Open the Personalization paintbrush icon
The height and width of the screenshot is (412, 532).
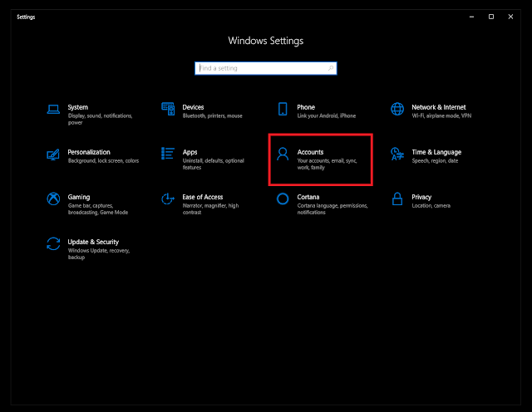coord(53,154)
